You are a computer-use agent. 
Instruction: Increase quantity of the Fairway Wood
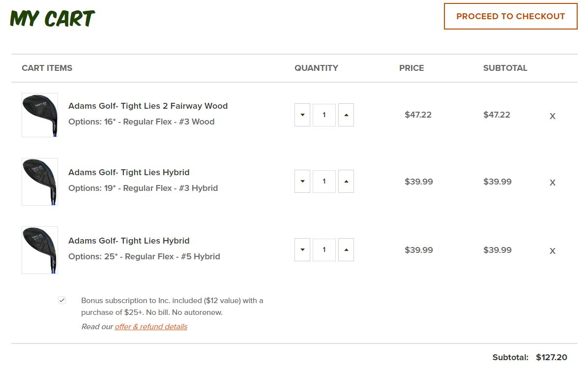pyautogui.click(x=346, y=115)
